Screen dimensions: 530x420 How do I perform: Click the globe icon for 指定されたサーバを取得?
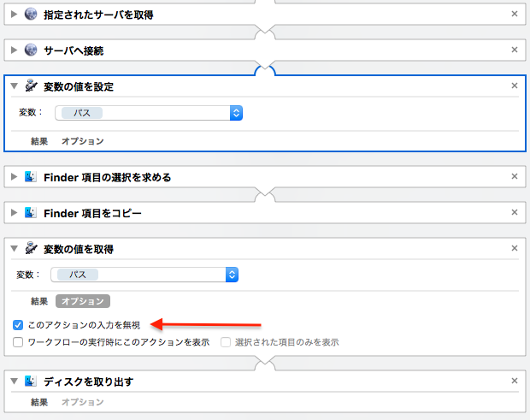(x=32, y=15)
